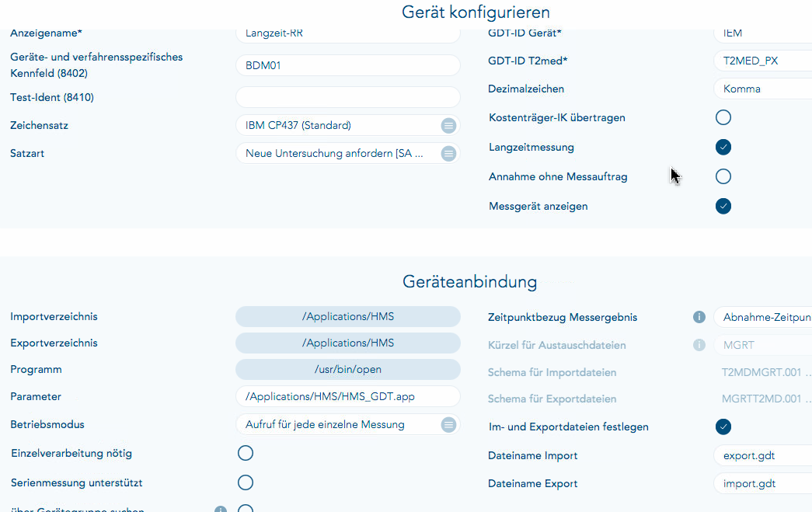Open the Dezimalzeichen selector showing Komma
Image resolution: width=812 pixels, height=512 pixels.
763,89
